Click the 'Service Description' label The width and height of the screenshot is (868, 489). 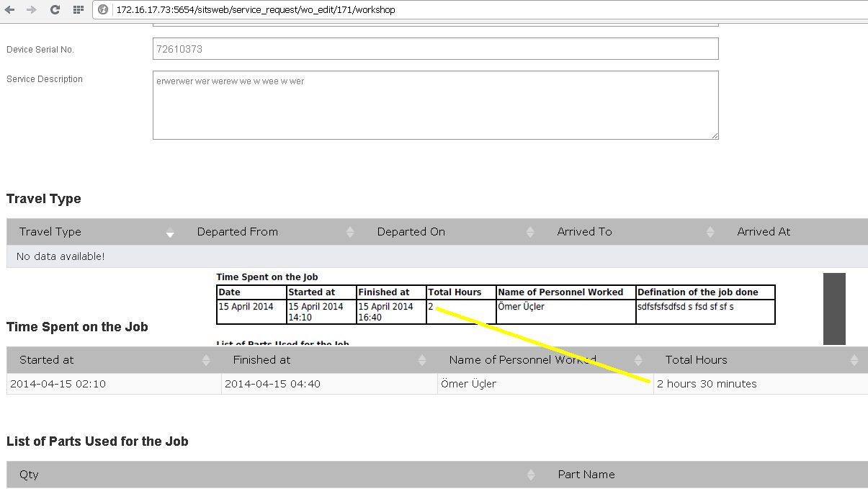tap(45, 79)
